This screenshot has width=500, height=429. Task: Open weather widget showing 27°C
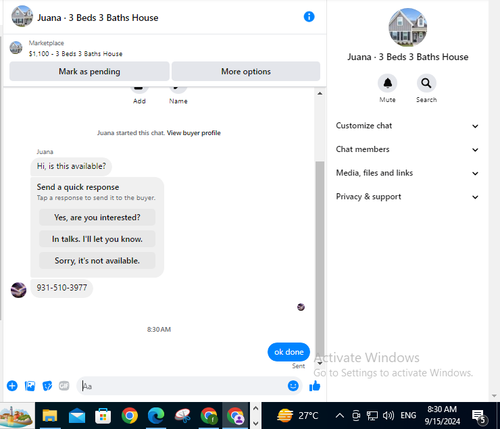point(297,416)
